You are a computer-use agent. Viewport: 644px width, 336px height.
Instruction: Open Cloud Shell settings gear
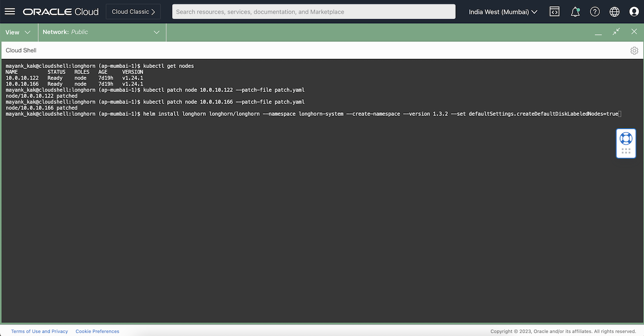(x=634, y=50)
